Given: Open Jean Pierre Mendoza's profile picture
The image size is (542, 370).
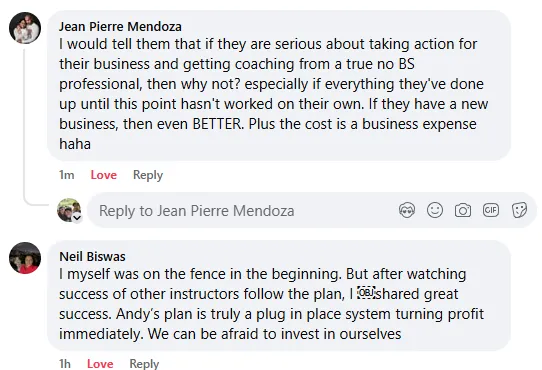Looking at the screenshot, I should coord(25,28).
